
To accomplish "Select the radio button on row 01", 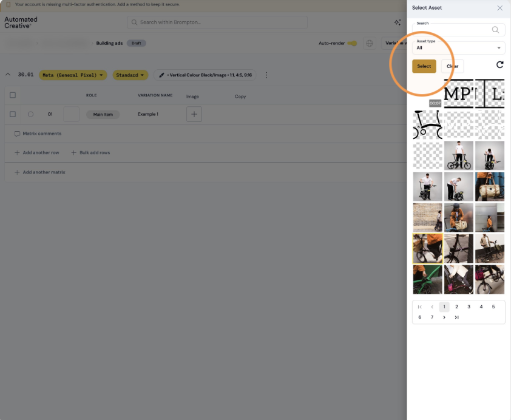I will (x=30, y=114).
